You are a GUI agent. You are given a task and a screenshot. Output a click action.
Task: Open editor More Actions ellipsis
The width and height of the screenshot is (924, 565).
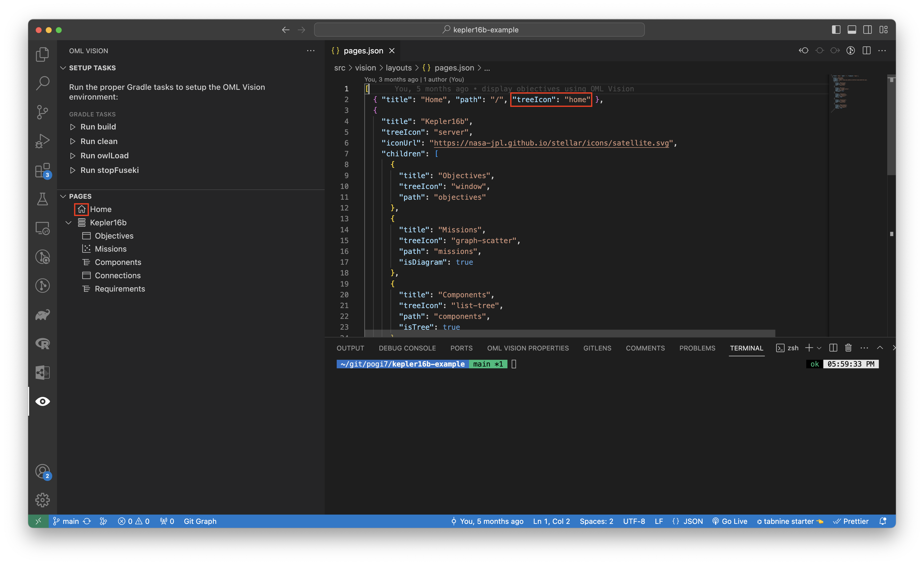tap(882, 51)
